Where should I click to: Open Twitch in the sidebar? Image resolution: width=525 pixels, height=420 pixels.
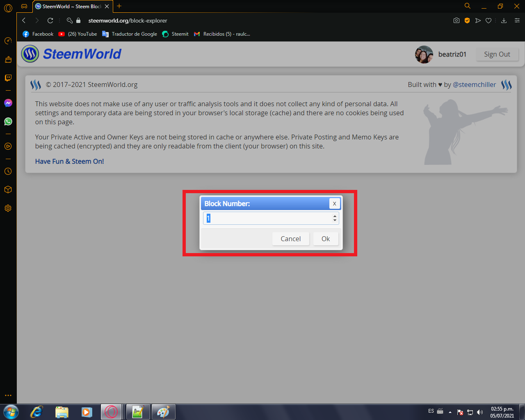[x=8, y=78]
